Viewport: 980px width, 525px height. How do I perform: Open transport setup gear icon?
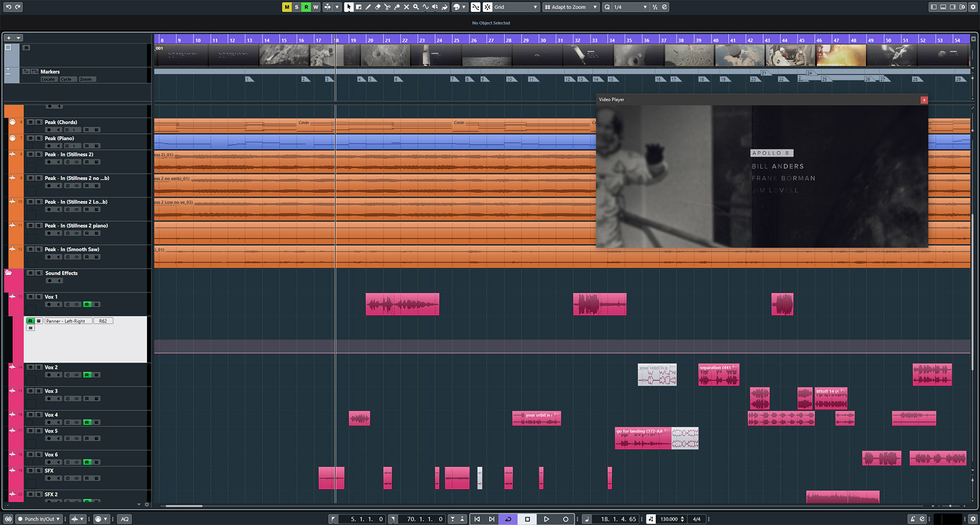click(x=973, y=519)
